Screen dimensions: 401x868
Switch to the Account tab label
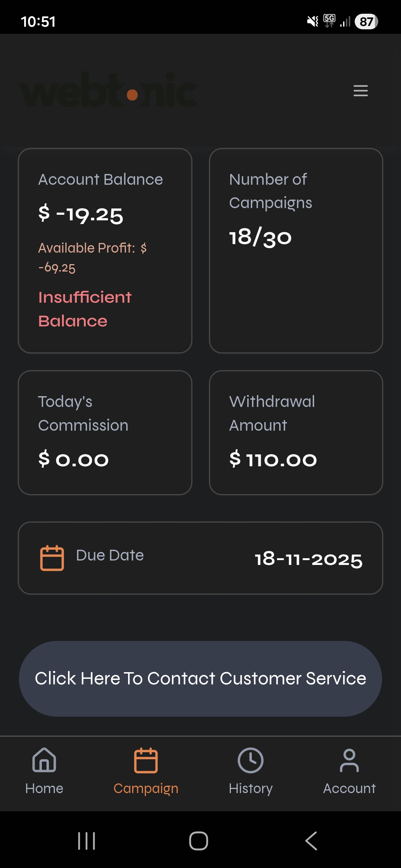[x=349, y=788]
